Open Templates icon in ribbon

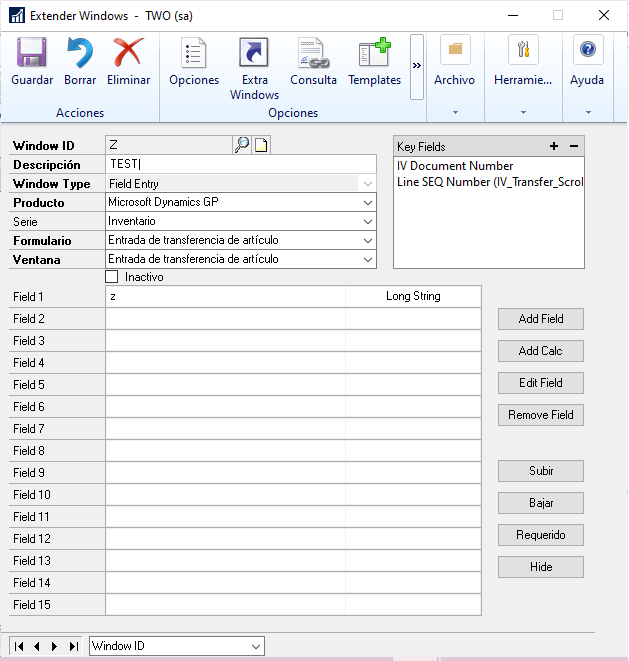pos(374,53)
